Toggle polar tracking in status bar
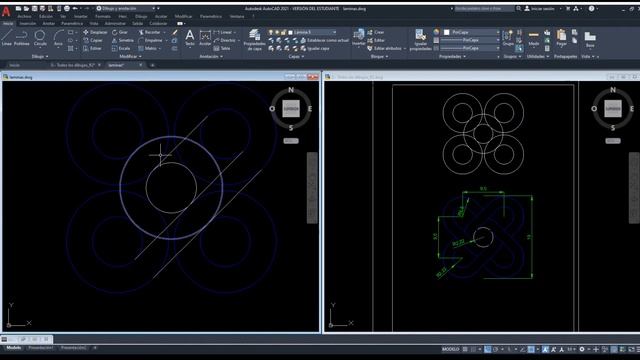The image size is (640, 360). coord(496,349)
